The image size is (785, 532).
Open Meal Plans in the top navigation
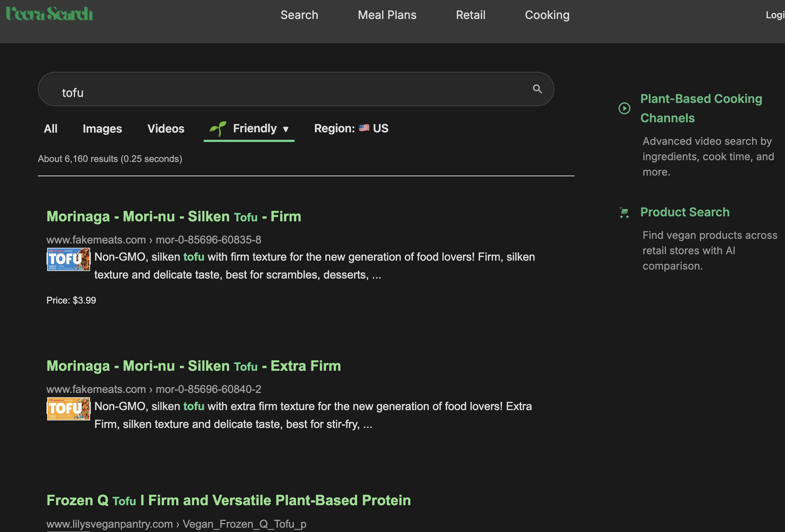[387, 15]
